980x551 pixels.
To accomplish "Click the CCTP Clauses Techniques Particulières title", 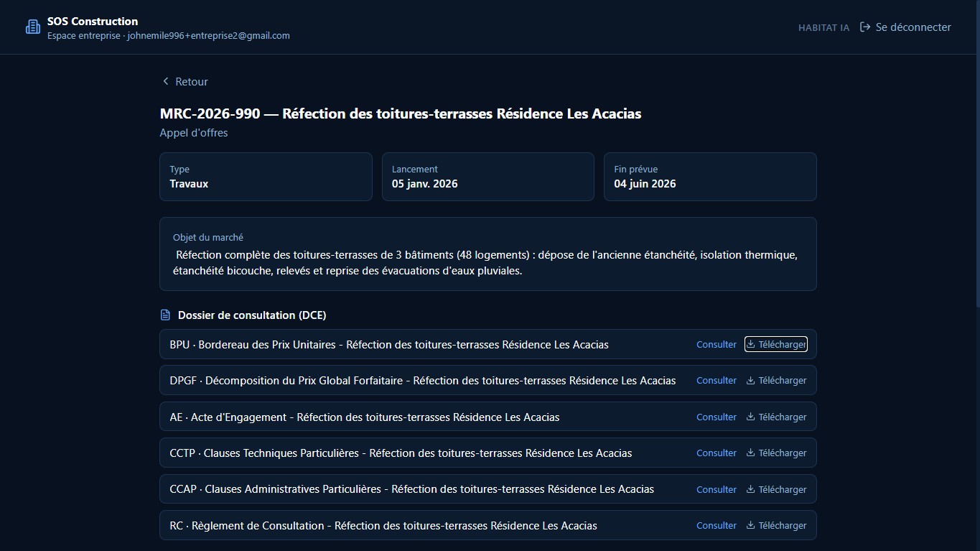I will pos(401,453).
